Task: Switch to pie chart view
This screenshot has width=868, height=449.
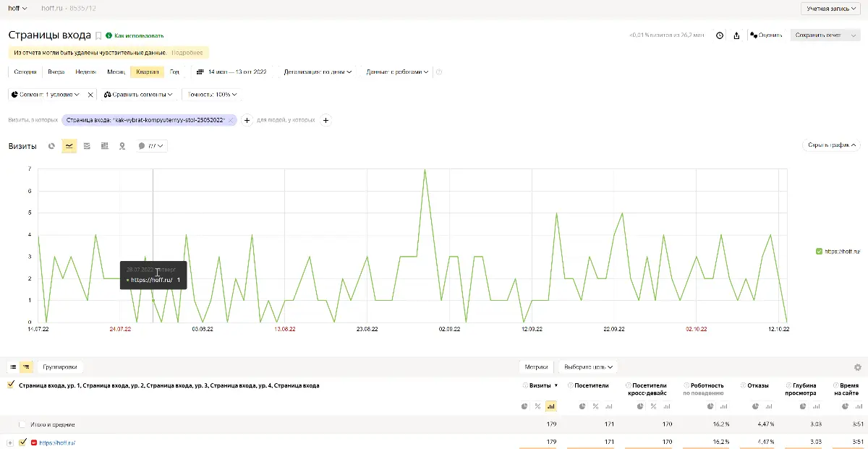Action: pyautogui.click(x=52, y=146)
